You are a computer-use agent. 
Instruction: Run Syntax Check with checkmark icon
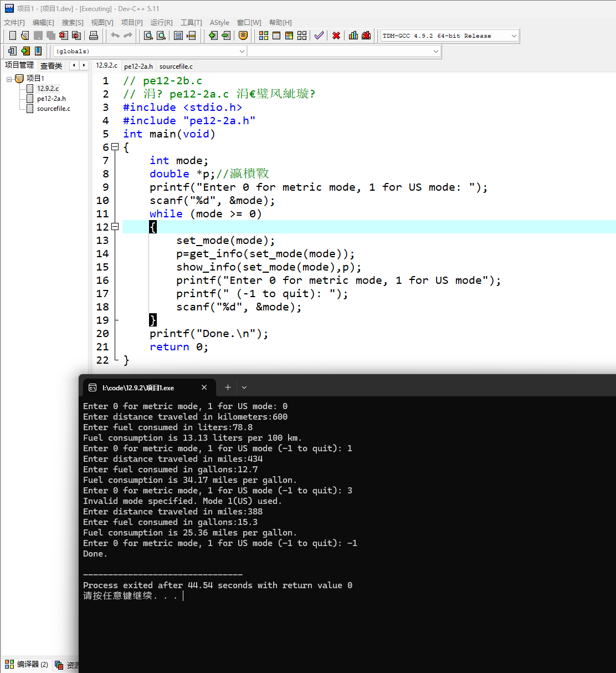(x=319, y=35)
